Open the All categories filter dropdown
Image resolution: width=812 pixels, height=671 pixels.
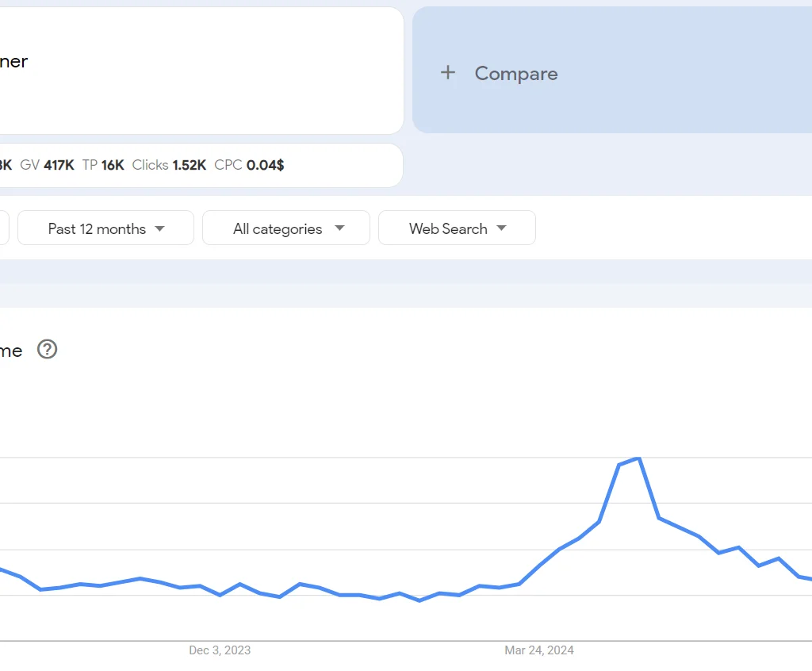click(285, 228)
